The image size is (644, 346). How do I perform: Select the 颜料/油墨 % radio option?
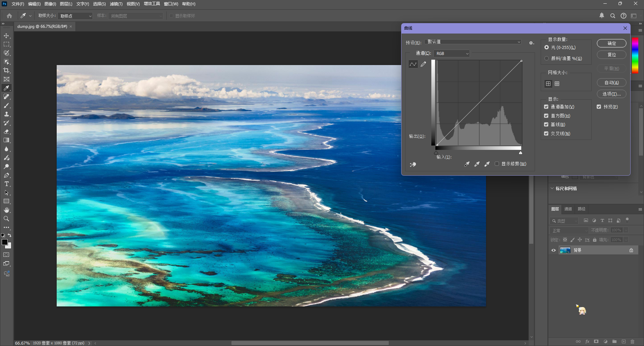coord(547,58)
